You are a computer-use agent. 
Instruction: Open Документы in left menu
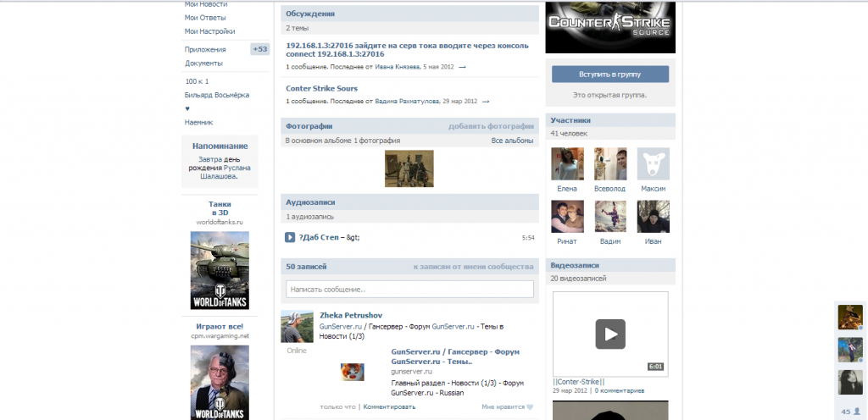tap(203, 63)
